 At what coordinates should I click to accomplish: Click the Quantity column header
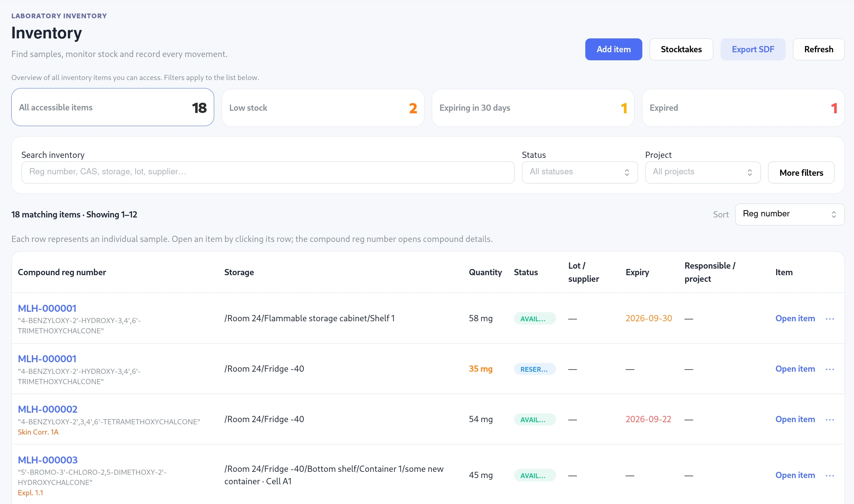tap(485, 272)
